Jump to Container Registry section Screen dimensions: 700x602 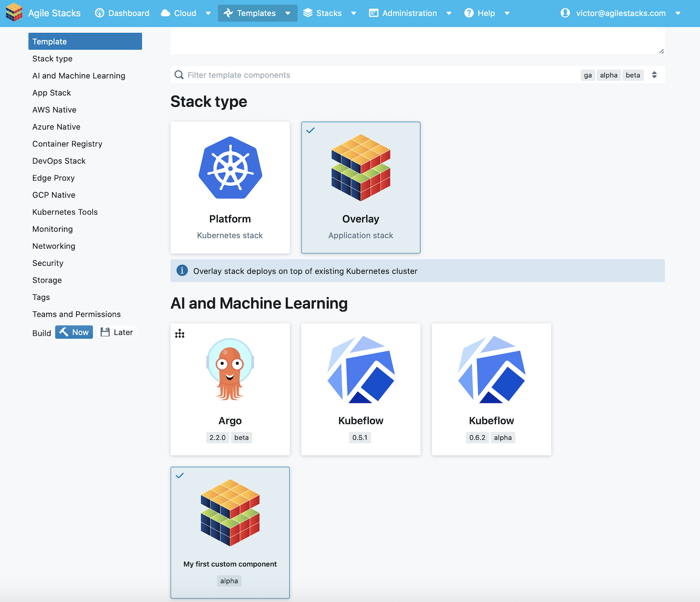point(67,144)
